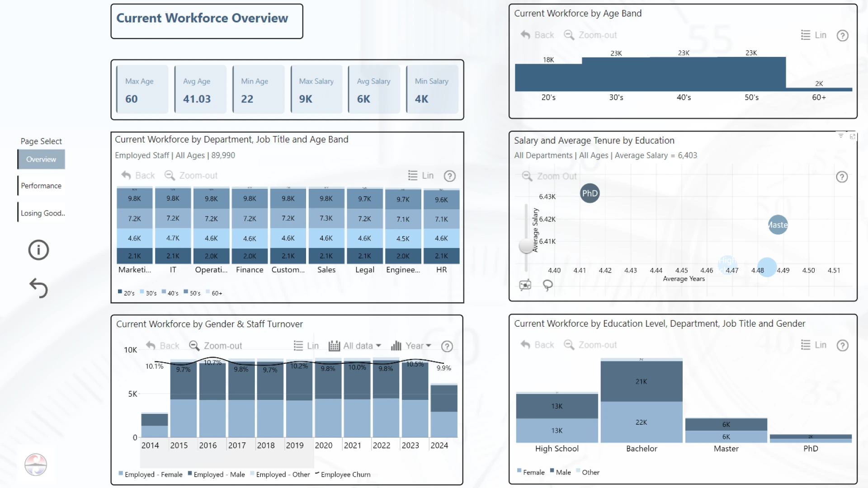Click the 60+ bar in Age Band chart

(819, 89)
